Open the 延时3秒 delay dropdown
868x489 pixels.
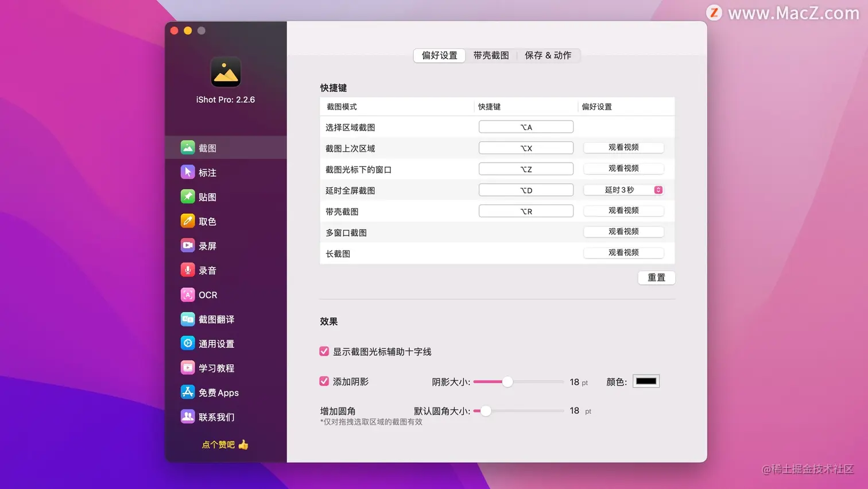623,190
